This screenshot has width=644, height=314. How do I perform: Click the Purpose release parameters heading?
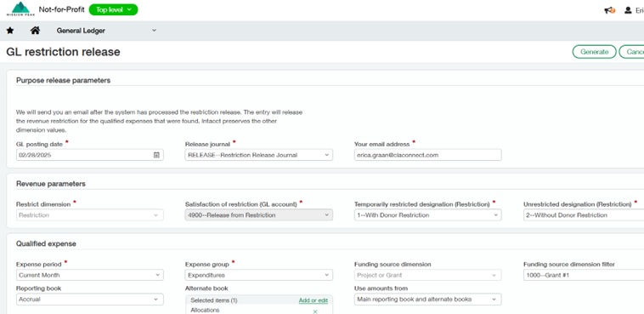(63, 80)
